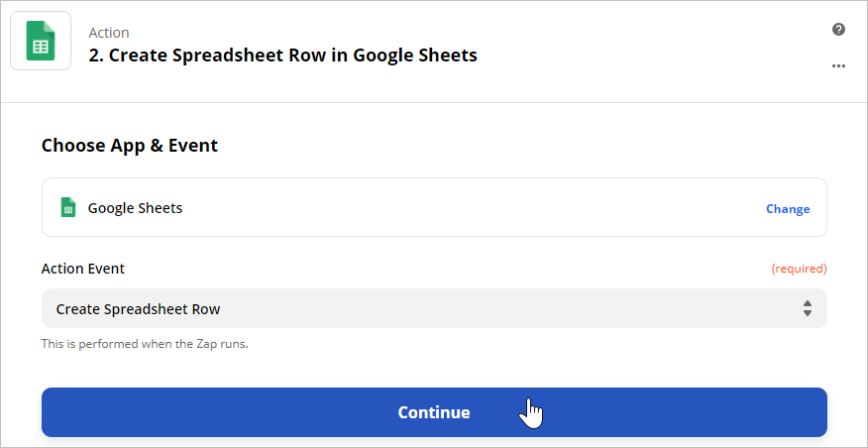Open the help question mark icon
868x448 pixels.
(x=838, y=30)
